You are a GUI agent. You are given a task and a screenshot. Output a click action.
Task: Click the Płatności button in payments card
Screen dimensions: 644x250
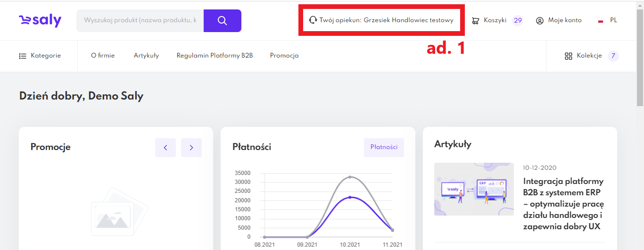tap(384, 147)
